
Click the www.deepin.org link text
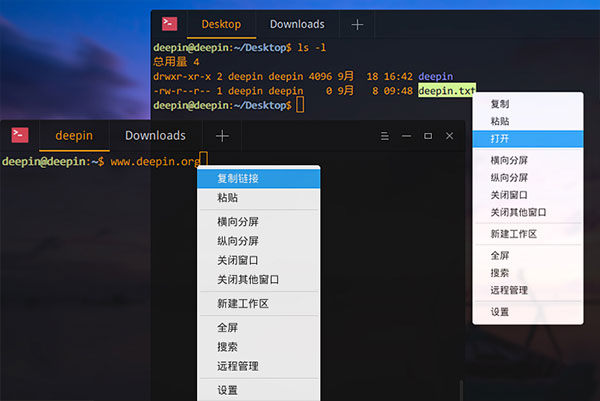[155, 161]
